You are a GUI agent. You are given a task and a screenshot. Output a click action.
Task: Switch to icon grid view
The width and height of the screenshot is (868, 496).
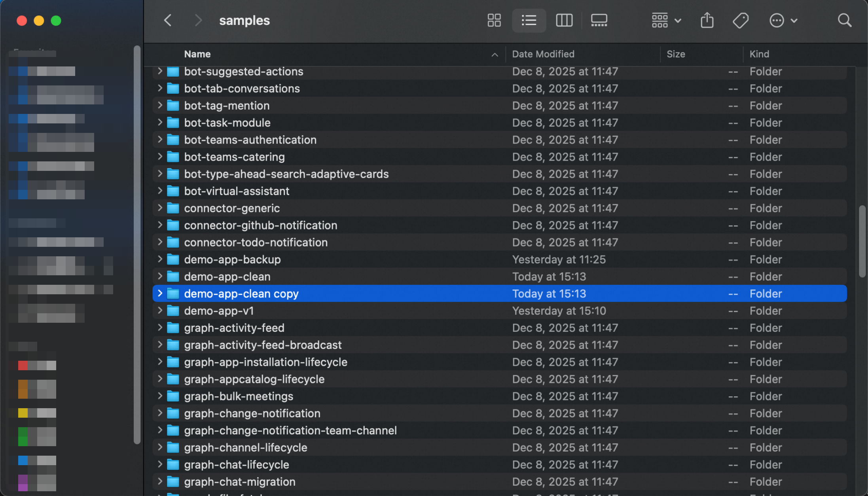click(x=494, y=20)
